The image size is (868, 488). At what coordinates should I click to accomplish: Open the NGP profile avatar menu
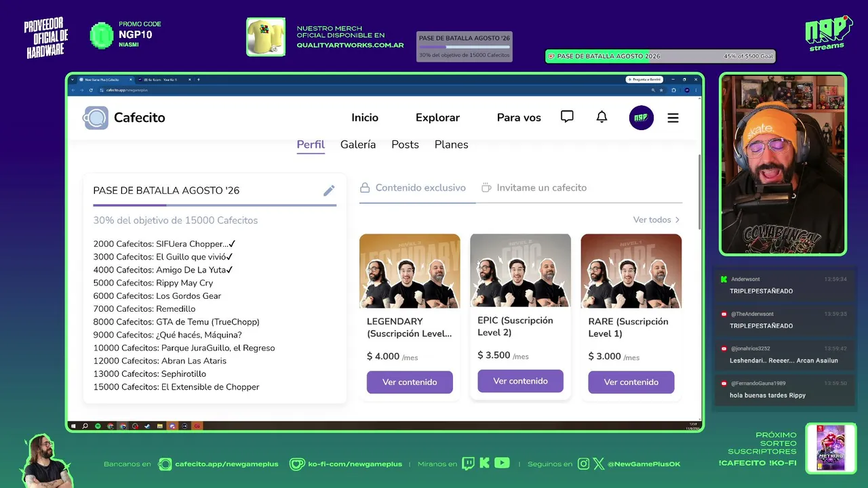[641, 118]
